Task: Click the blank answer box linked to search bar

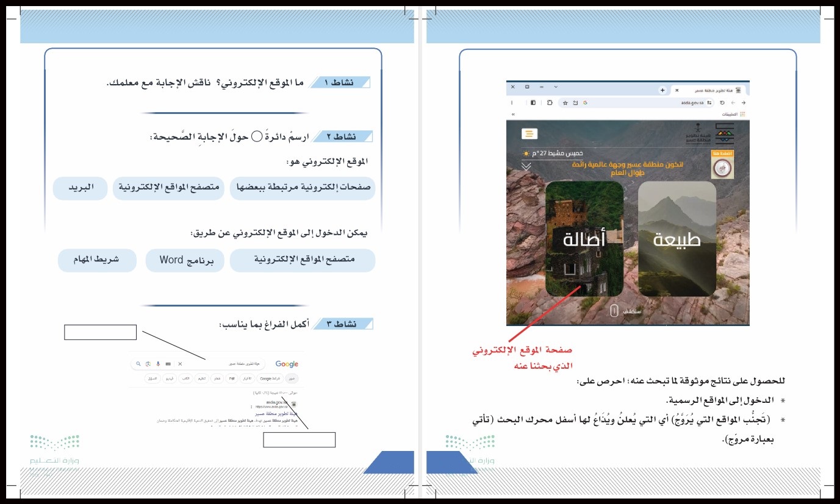Action: point(100,332)
